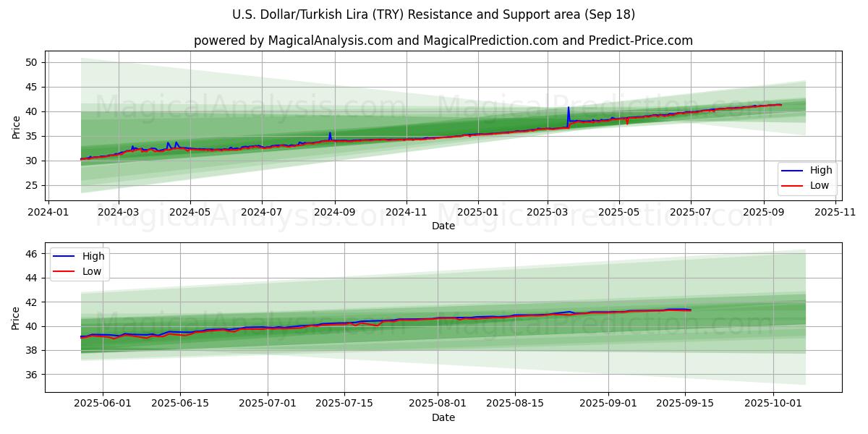
Task: Click the price line end in bottom chart
Action: coord(691,310)
